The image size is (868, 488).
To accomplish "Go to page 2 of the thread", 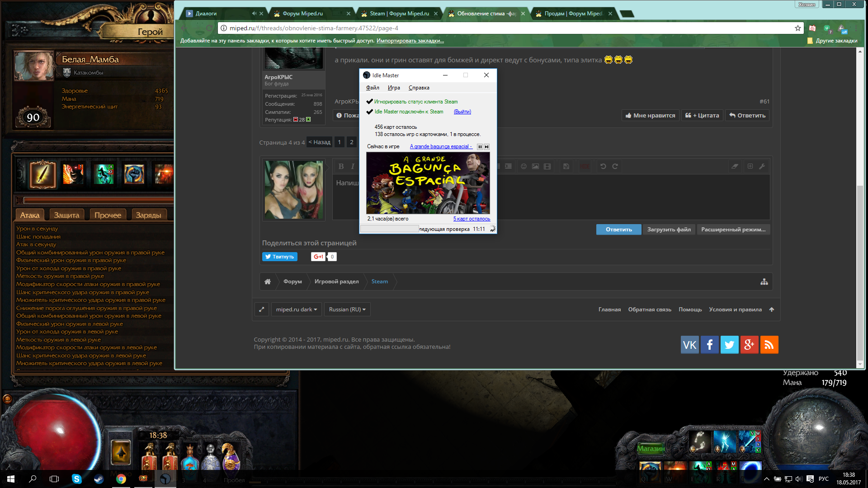I will [352, 142].
